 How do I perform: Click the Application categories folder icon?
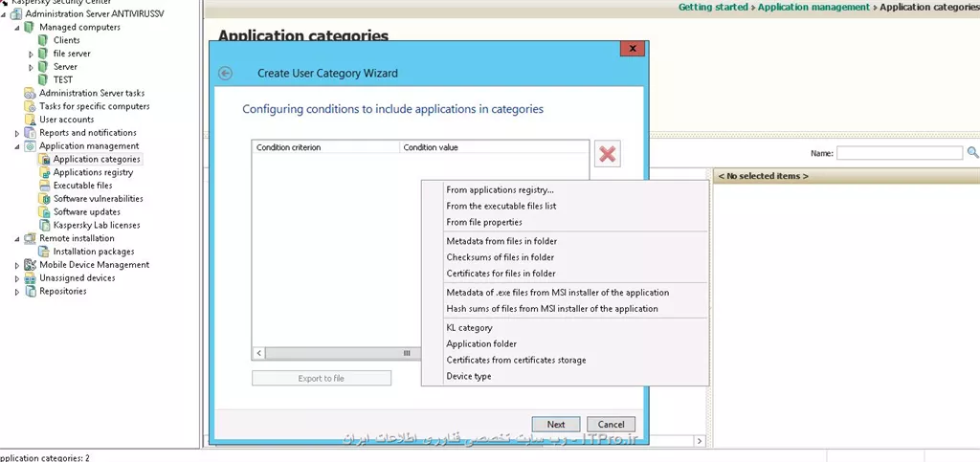pyautogui.click(x=44, y=159)
